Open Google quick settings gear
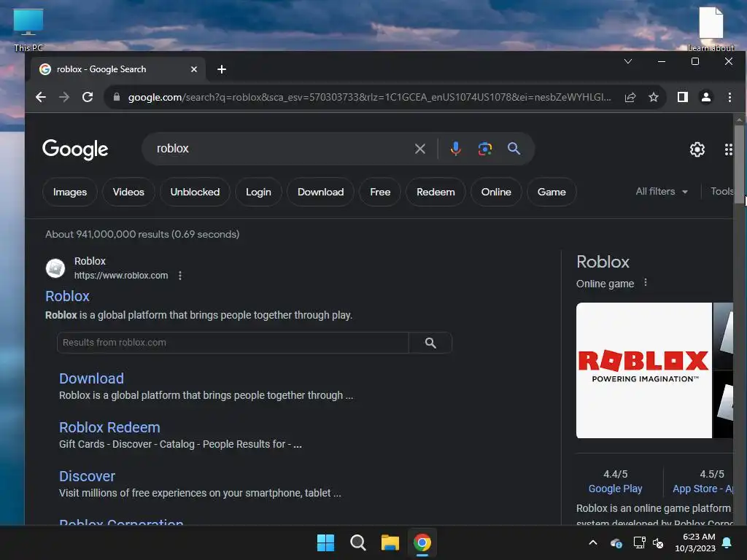The width and height of the screenshot is (747, 560). (x=697, y=149)
